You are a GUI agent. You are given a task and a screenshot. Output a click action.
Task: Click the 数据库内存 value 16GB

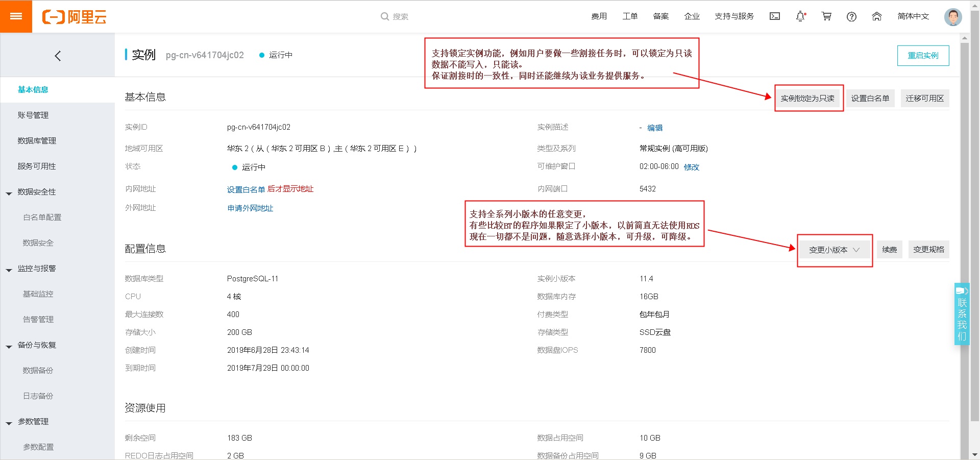(649, 297)
